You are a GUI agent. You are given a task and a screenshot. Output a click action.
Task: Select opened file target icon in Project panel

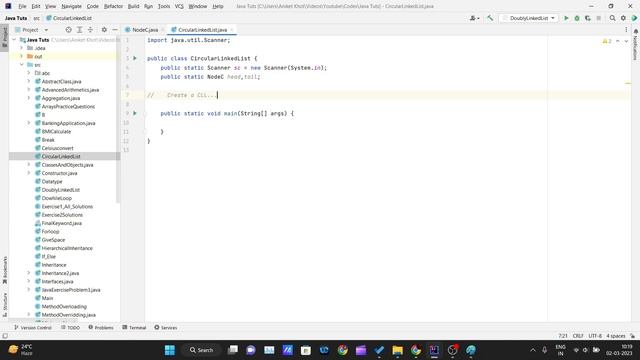(x=69, y=30)
